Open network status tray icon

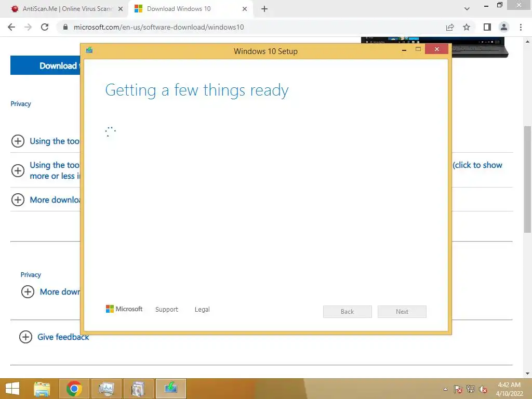tap(471, 389)
